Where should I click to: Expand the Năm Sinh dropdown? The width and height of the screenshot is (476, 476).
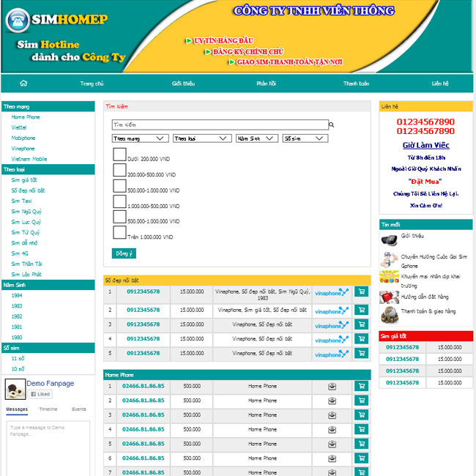click(256, 138)
